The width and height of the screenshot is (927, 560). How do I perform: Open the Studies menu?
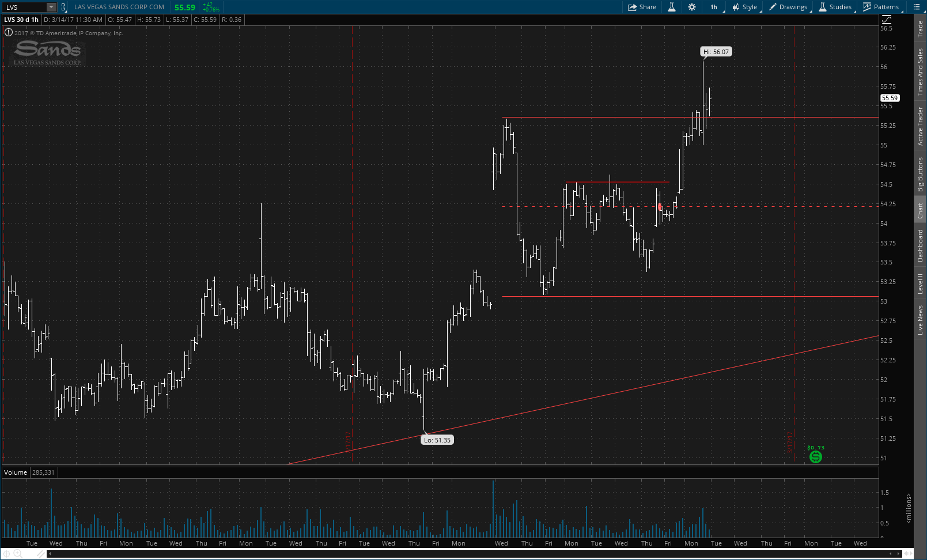click(x=835, y=7)
